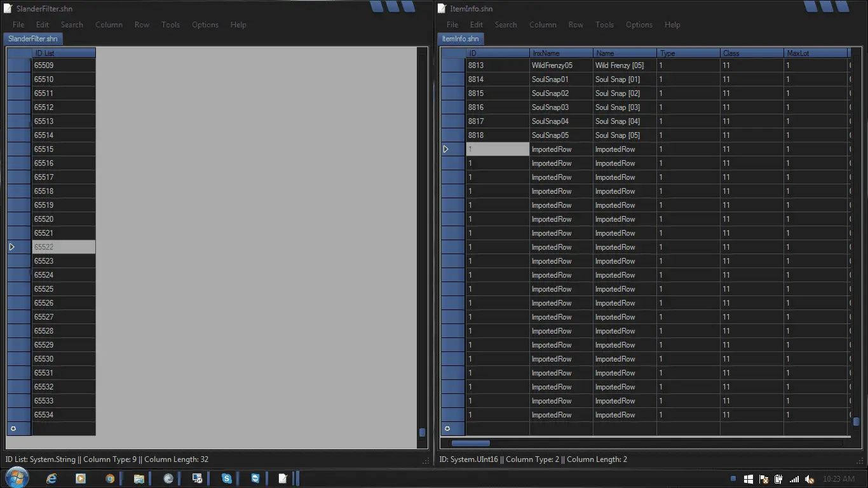
Task: Click the MaxLot column header
Action: [815, 53]
